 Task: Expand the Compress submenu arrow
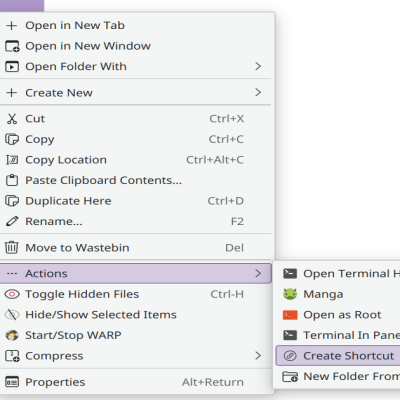258,356
